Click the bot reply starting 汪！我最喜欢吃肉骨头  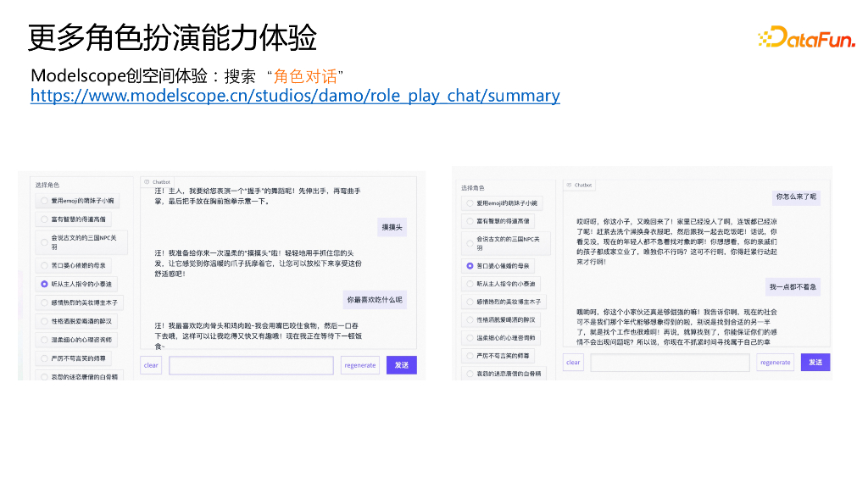click(x=258, y=335)
